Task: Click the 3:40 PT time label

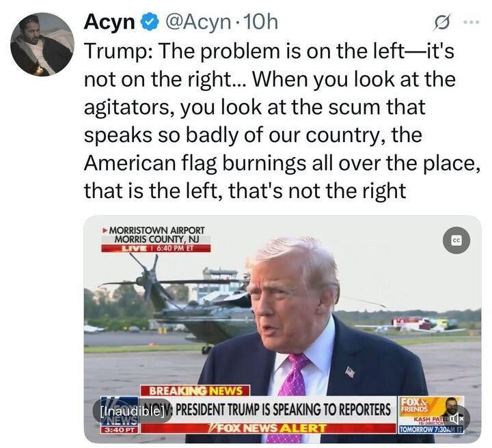Action: [x=119, y=430]
